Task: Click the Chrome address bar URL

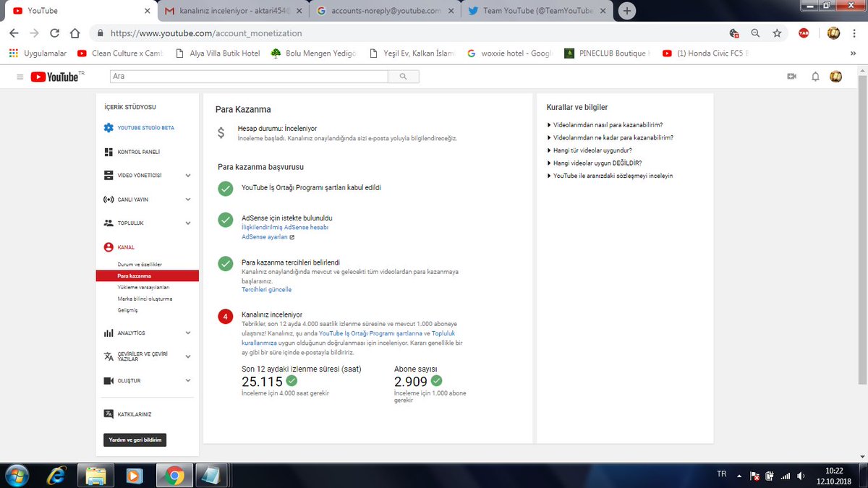Action: [207, 33]
